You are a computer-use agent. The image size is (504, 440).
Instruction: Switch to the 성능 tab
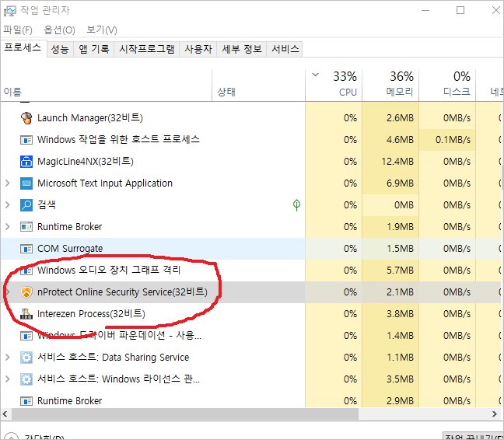pyautogui.click(x=60, y=49)
